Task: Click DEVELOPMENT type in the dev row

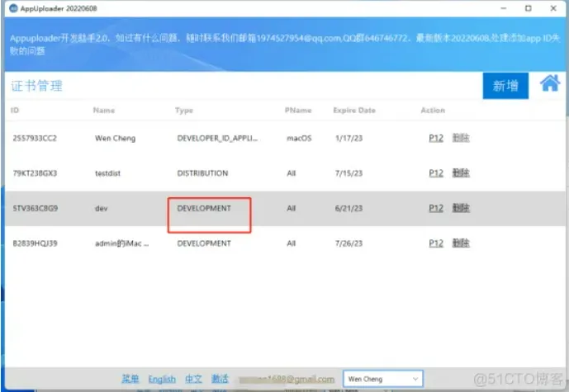Action: [204, 209]
